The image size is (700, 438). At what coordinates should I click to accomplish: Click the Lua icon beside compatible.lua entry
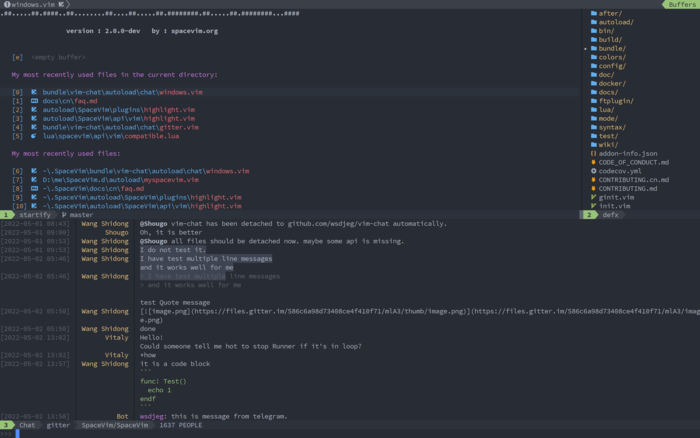[34, 136]
